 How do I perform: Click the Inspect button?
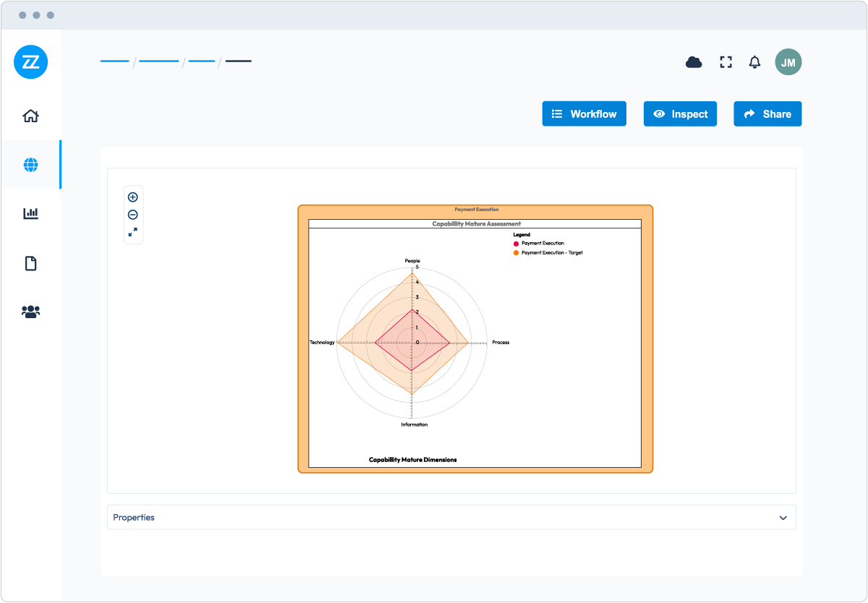coord(680,114)
